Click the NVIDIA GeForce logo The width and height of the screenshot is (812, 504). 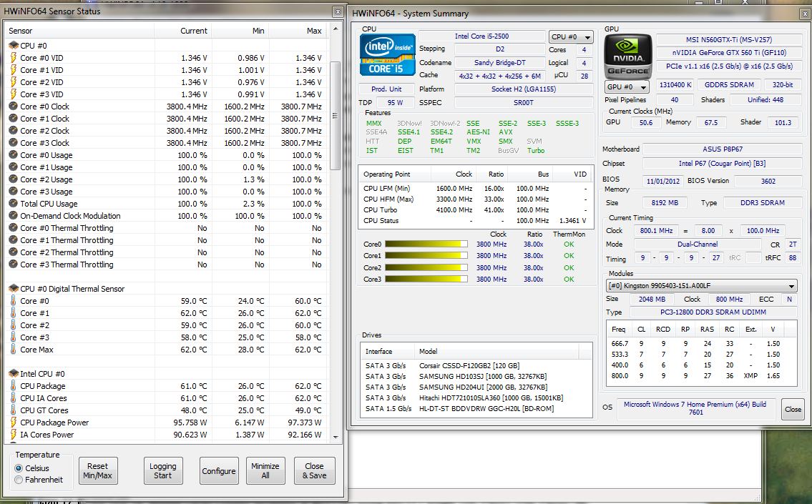pyautogui.click(x=627, y=56)
